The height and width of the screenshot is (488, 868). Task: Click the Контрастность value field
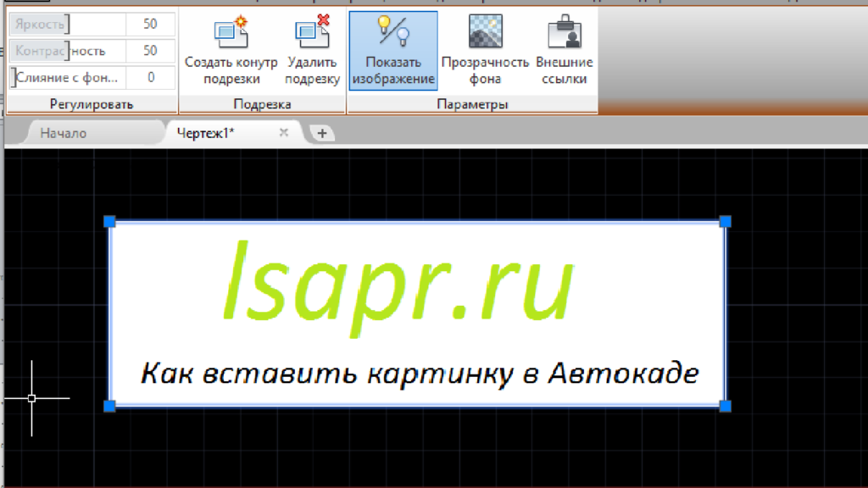click(x=150, y=51)
